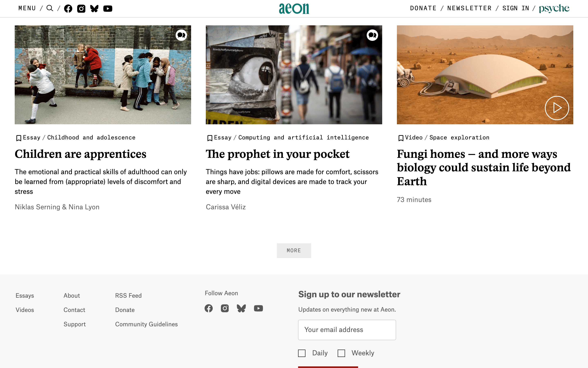Click DONATE in the top navigation
This screenshot has height=368, width=588.
[x=423, y=8]
